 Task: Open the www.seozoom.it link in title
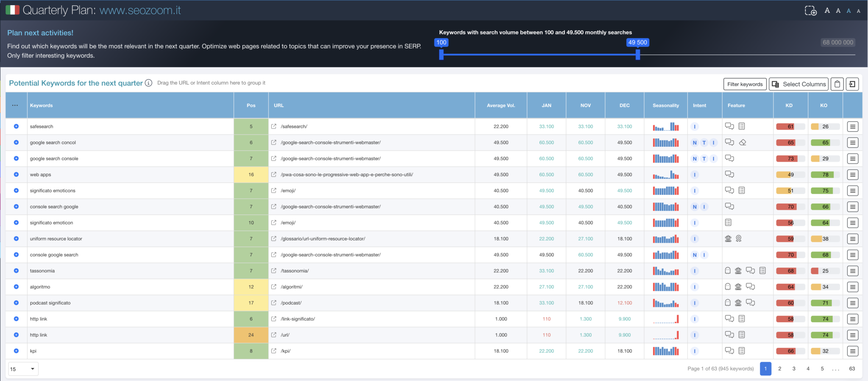pyautogui.click(x=140, y=10)
